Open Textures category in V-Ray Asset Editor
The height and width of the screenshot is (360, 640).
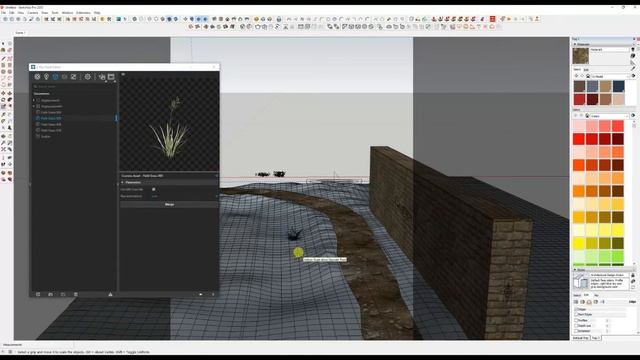coord(73,77)
